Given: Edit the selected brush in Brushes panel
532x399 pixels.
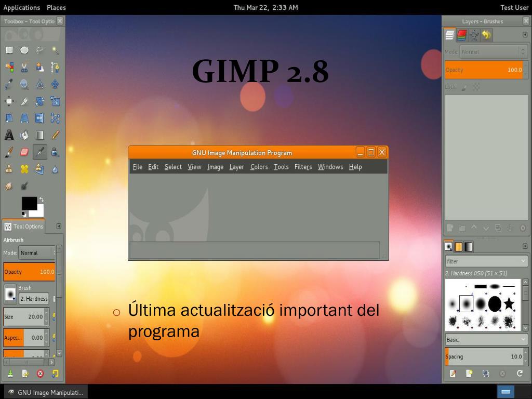Looking at the screenshot, I should [x=453, y=374].
